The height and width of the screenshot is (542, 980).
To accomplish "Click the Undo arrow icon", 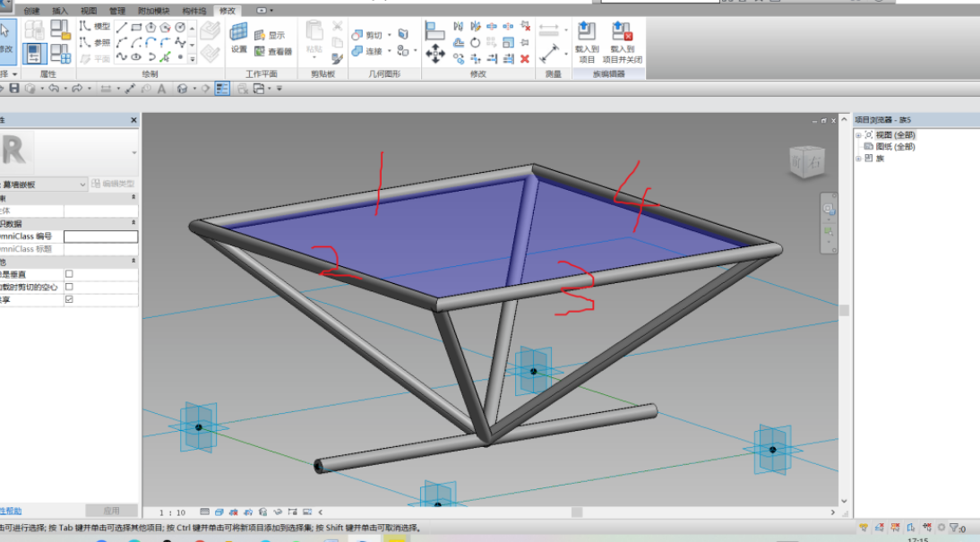I will pyautogui.click(x=54, y=89).
